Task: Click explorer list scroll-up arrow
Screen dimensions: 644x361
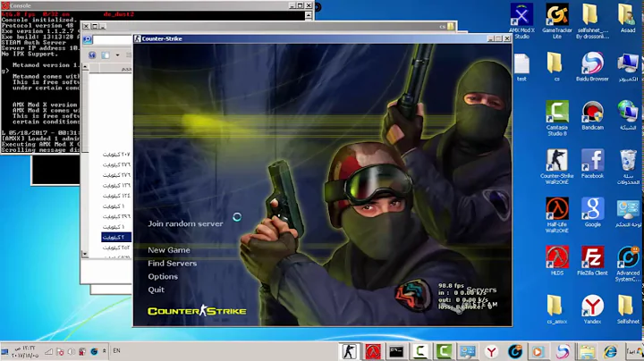Action: (85, 66)
